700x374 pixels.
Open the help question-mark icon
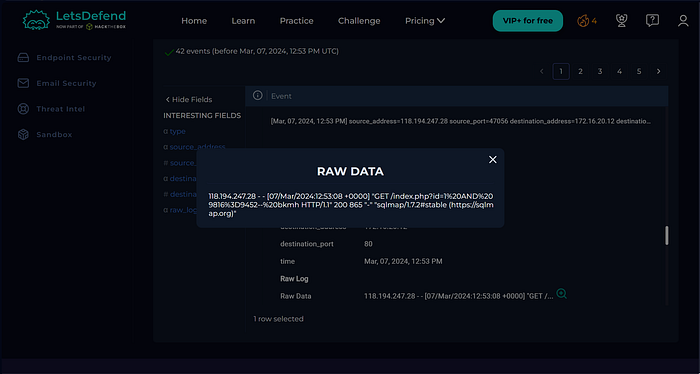652,21
